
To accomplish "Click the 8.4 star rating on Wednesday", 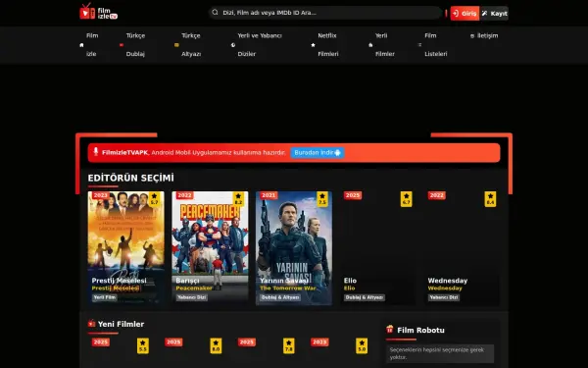I will click(490, 199).
